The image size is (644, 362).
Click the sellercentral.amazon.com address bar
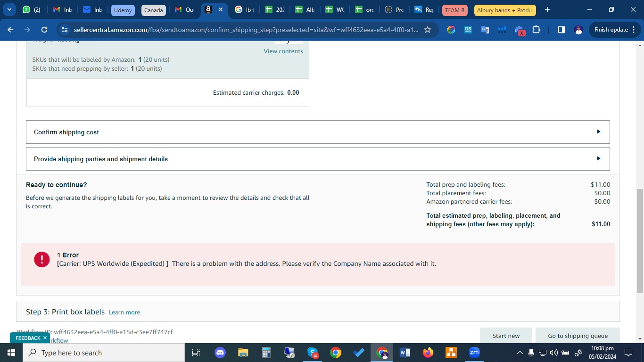coord(246,30)
